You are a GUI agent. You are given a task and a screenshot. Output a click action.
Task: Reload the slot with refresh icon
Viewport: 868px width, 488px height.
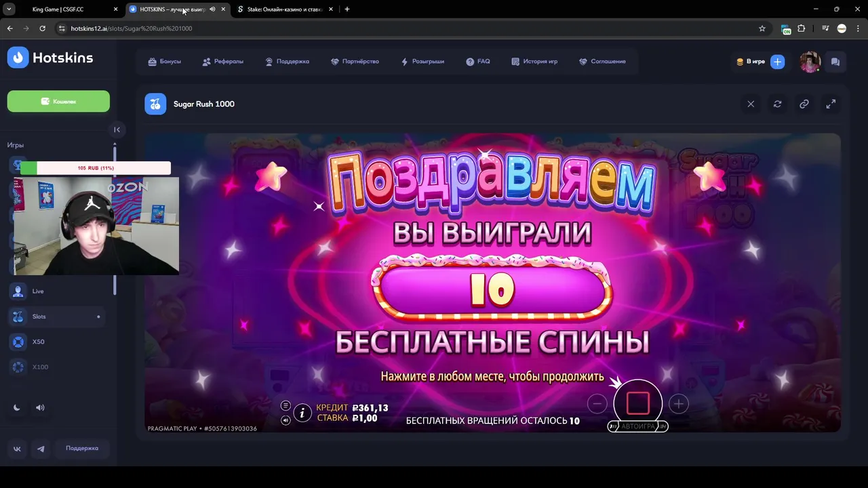tap(777, 104)
